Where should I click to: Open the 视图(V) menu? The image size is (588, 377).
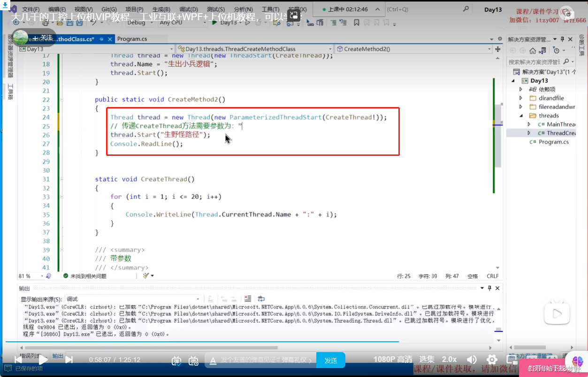pyautogui.click(x=84, y=9)
